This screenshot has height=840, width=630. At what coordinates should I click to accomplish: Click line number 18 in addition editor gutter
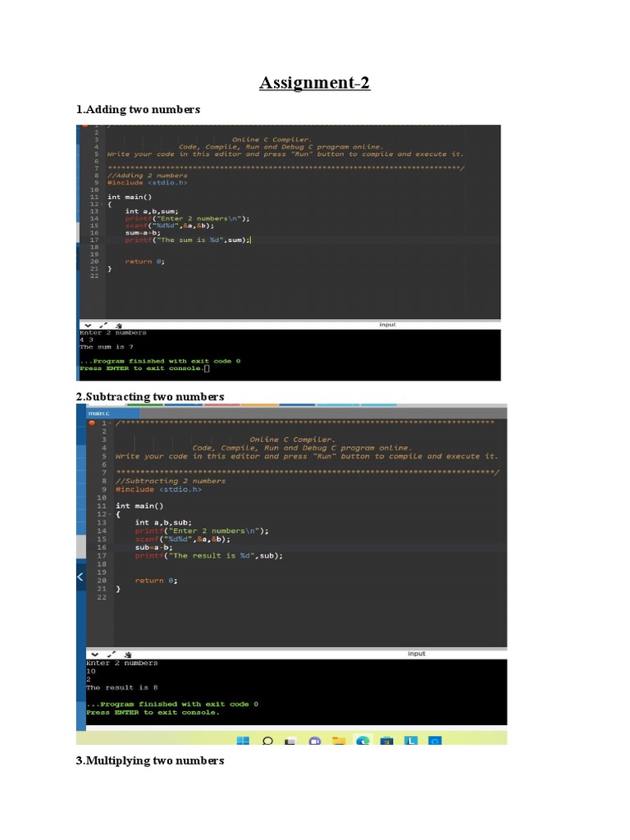coord(94,247)
